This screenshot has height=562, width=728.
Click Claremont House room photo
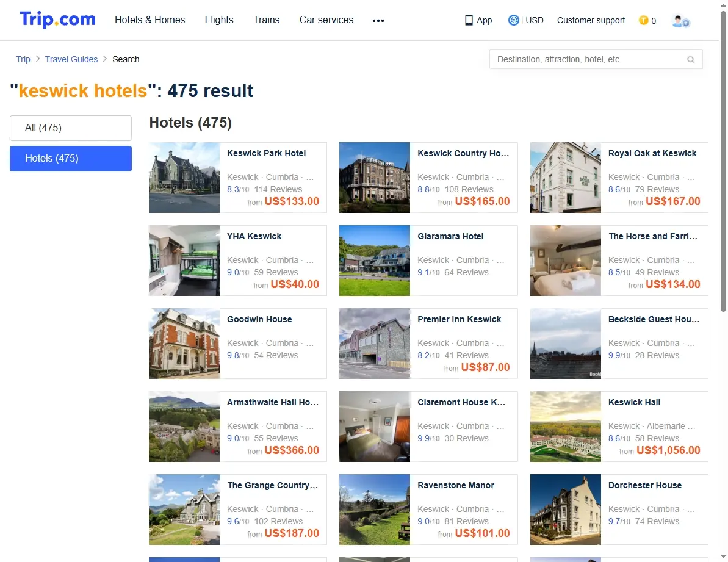[375, 427]
